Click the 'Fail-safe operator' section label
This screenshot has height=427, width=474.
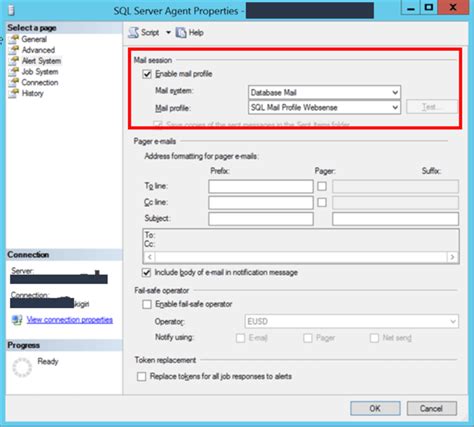162,290
